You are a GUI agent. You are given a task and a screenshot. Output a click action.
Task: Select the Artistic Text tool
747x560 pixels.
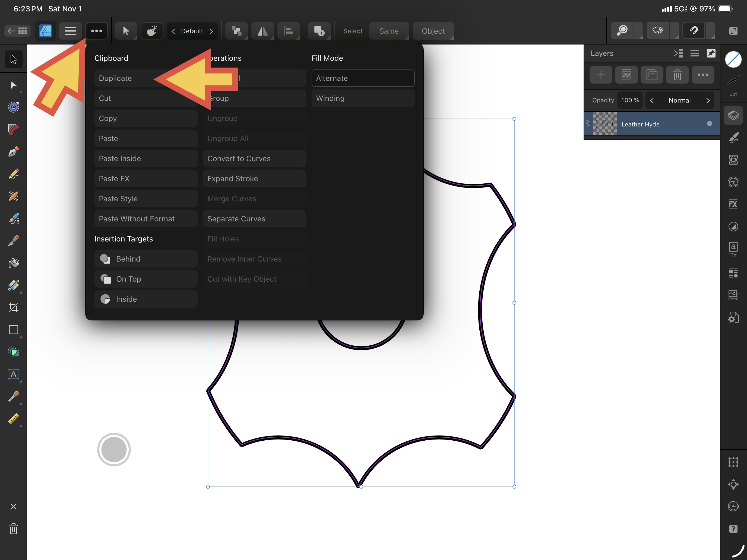pos(14,374)
